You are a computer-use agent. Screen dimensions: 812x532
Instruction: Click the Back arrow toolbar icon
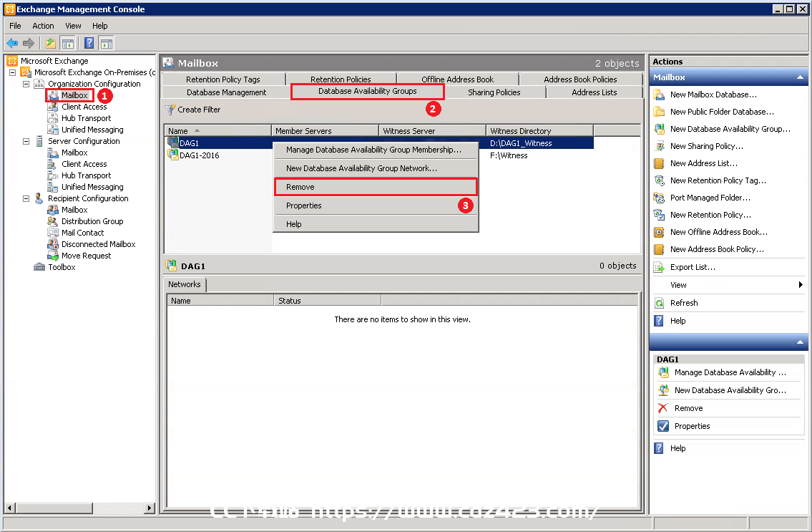click(x=12, y=43)
